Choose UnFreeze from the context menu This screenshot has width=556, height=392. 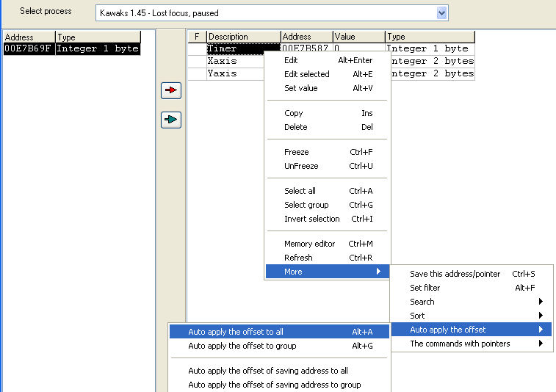point(328,166)
